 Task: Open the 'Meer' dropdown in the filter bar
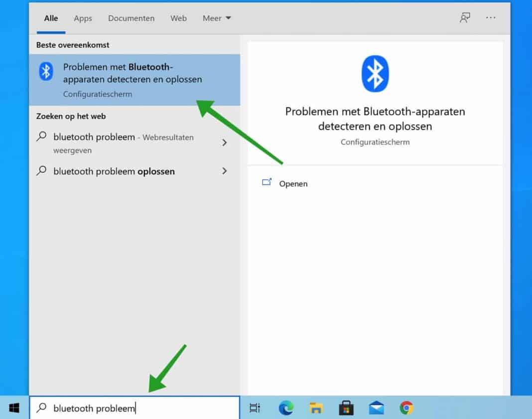216,18
